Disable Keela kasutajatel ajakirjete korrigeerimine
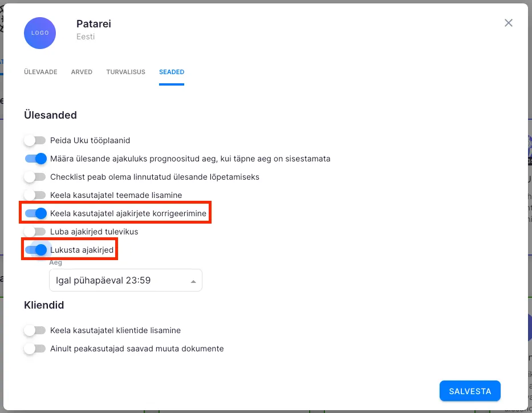 click(35, 213)
